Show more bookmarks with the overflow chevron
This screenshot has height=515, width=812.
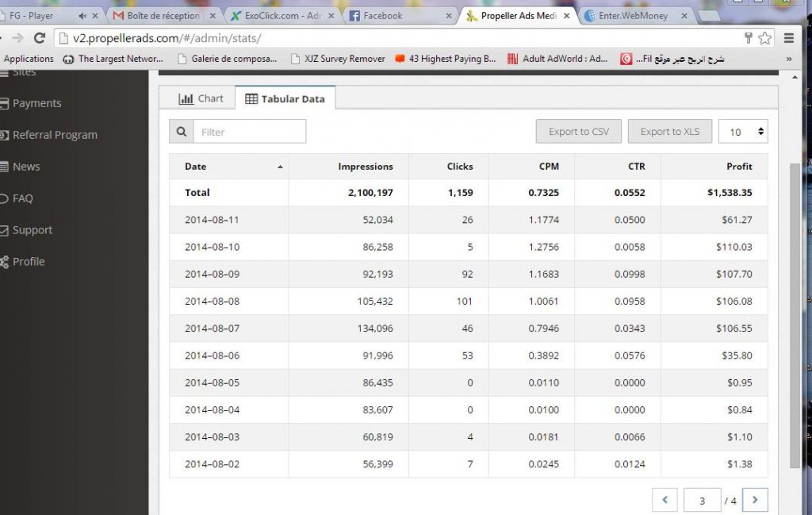click(x=788, y=59)
